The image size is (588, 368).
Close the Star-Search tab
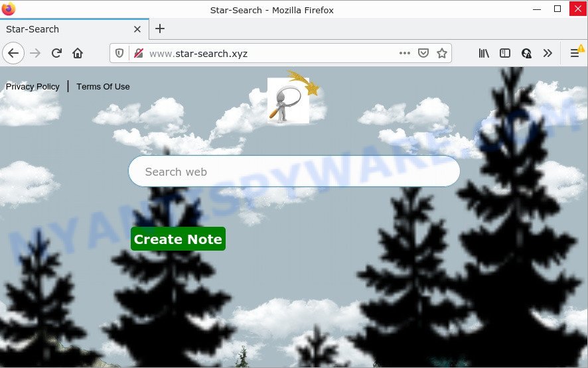(137, 29)
